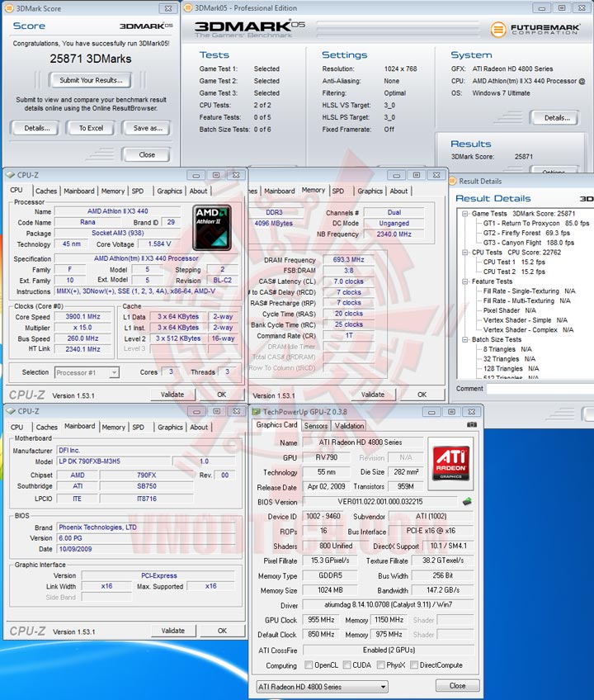Open About tab in CPU-Z Mainboard window
594x700 pixels.
[199, 428]
